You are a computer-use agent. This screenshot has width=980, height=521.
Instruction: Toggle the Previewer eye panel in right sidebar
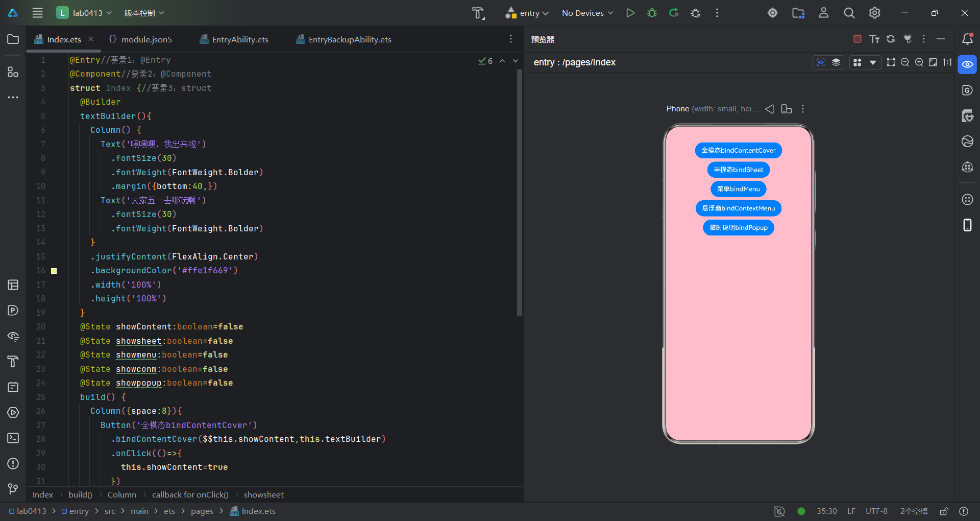coord(967,65)
